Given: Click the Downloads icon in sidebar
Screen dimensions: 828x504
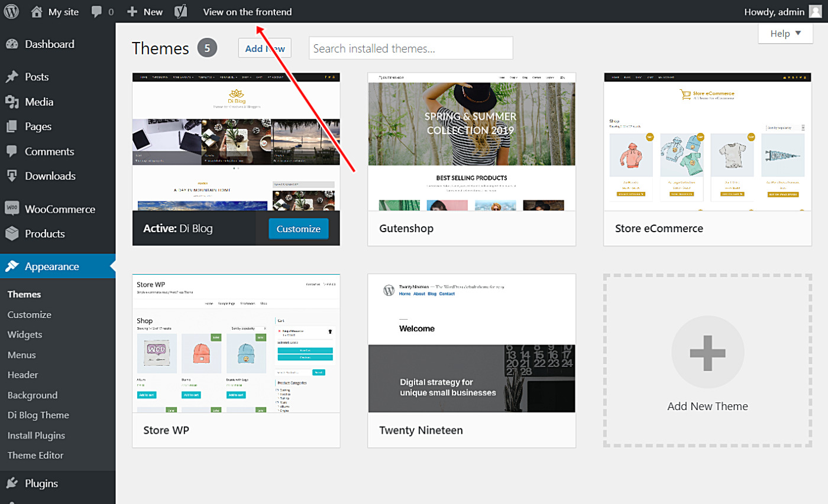Looking at the screenshot, I should [x=12, y=176].
